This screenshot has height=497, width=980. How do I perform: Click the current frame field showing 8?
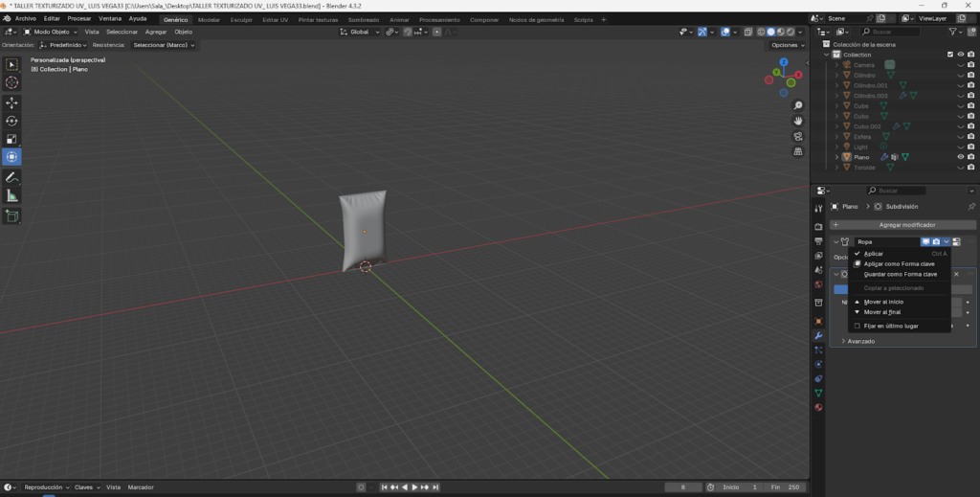pos(683,487)
